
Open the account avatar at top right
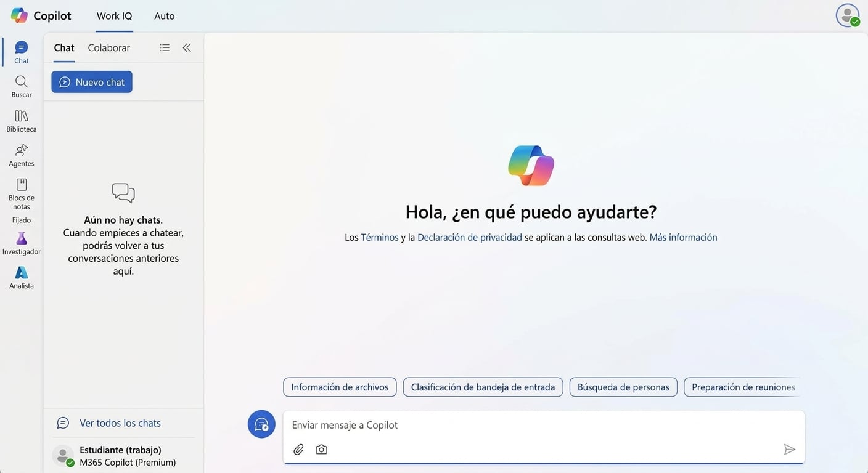coord(848,15)
